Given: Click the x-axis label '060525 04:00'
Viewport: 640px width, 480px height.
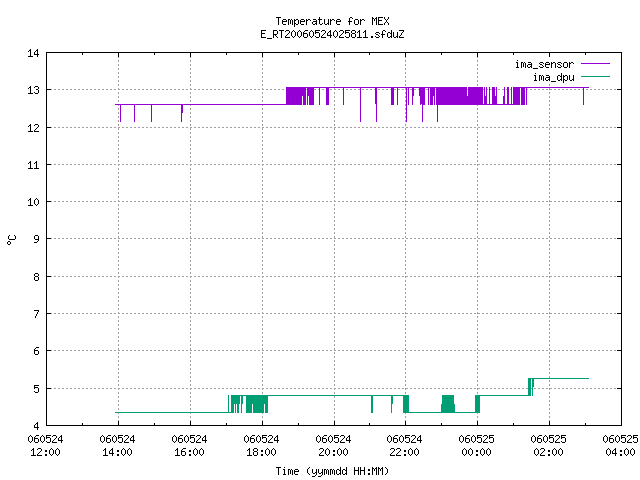Looking at the screenshot, I should tap(620, 446).
